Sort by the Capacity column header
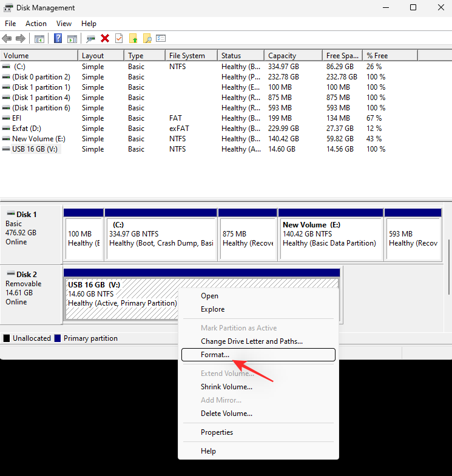The image size is (452, 476). (x=294, y=56)
